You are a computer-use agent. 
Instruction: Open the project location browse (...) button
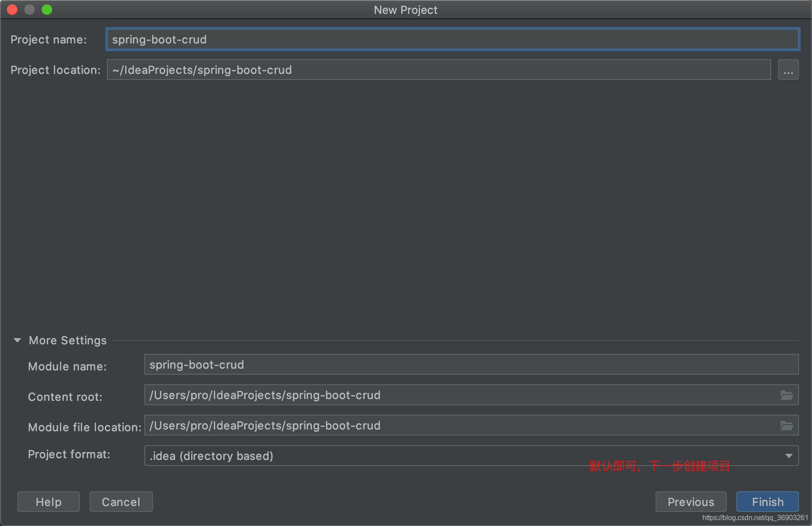(788, 70)
